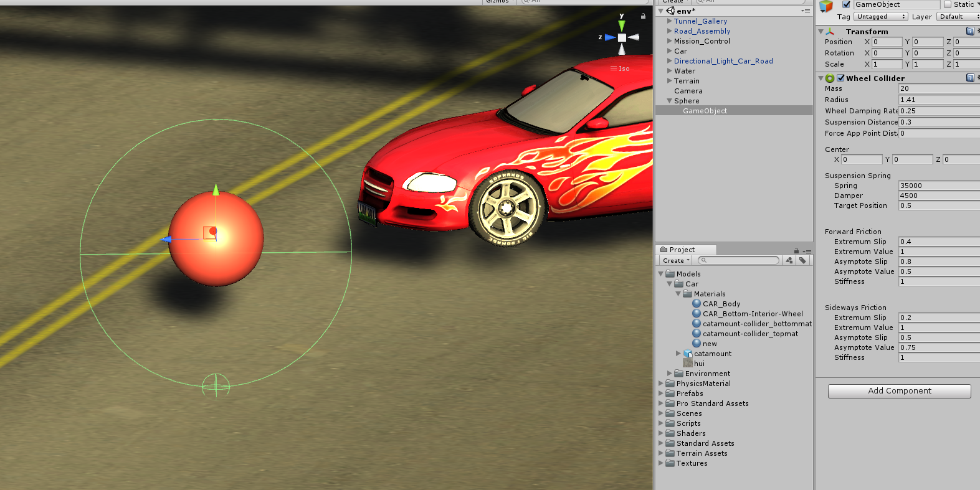Viewport: 980px width, 490px height.
Task: Click the center cube of the orientation gizmo
Action: (622, 38)
